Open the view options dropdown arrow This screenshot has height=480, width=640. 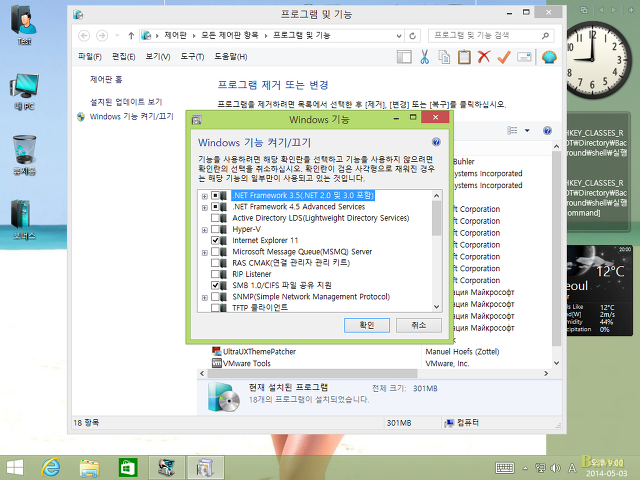tap(527, 131)
